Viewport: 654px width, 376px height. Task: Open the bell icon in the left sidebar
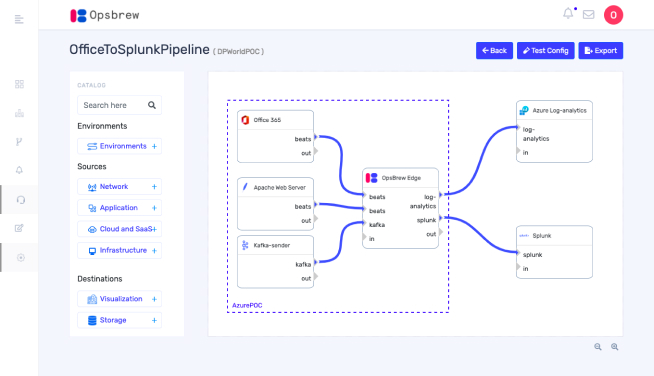coord(19,170)
